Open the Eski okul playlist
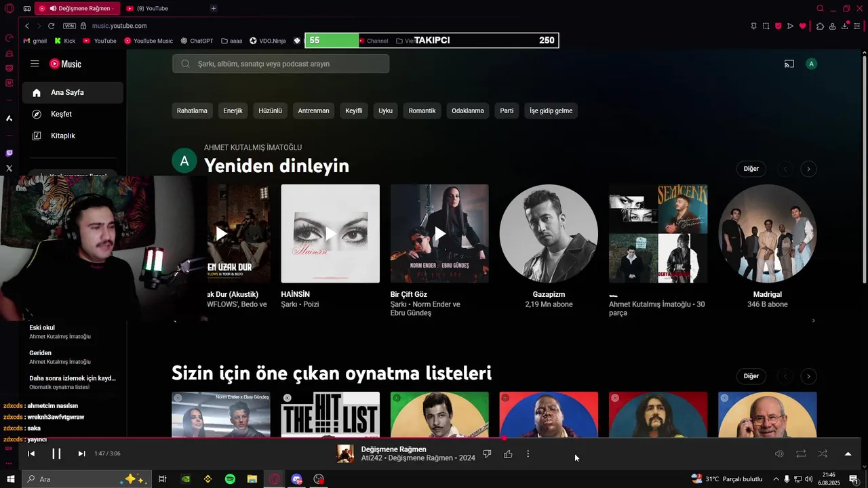 (x=73, y=331)
